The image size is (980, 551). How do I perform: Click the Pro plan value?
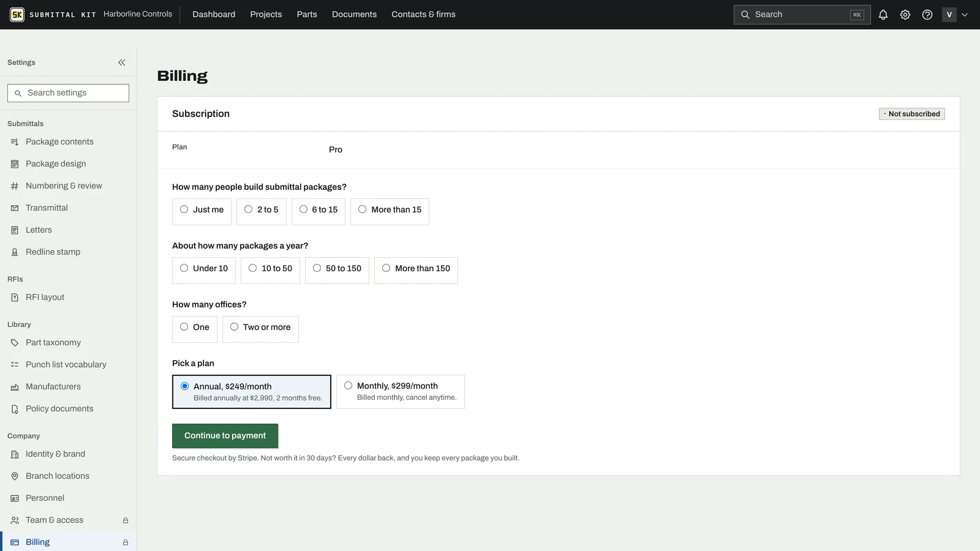(x=336, y=150)
